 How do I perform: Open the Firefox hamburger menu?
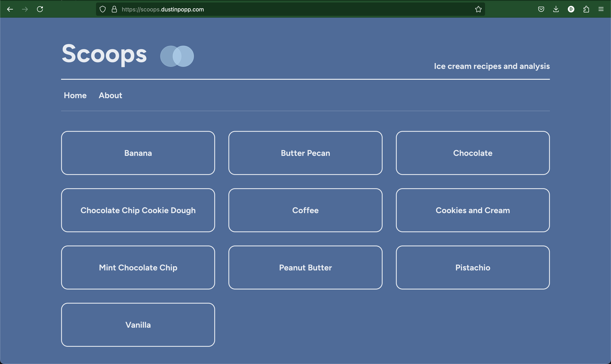coord(601,9)
